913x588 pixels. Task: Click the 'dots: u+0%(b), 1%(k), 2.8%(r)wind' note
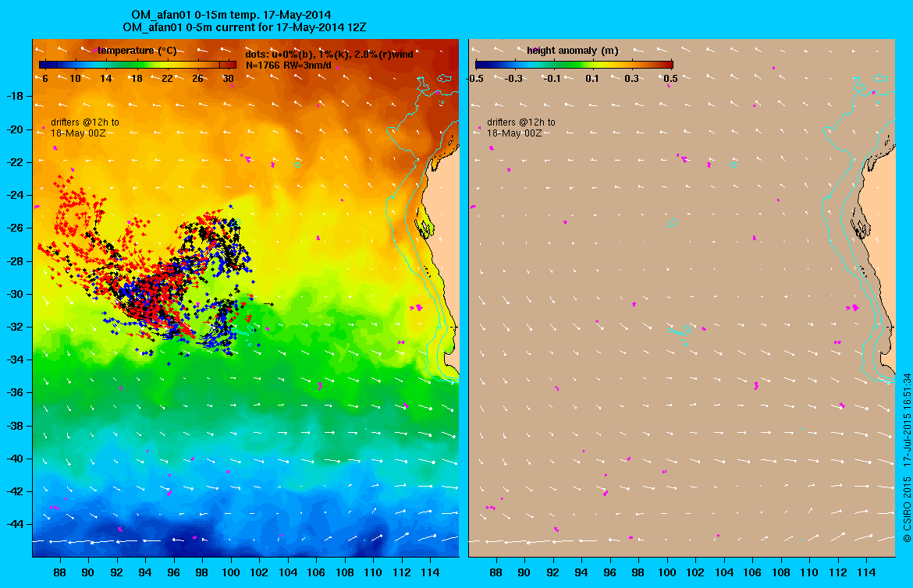coord(329,54)
